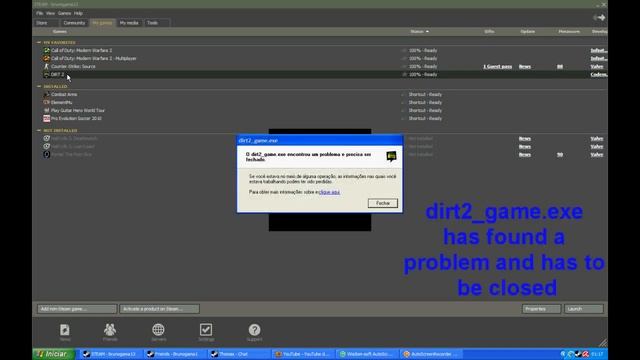Click Activate a product on Steam button

[x=160, y=309]
